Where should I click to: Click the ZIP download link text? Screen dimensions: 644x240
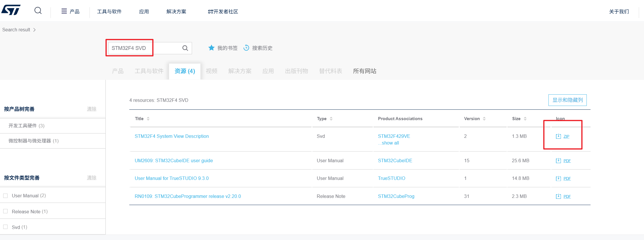click(566, 136)
